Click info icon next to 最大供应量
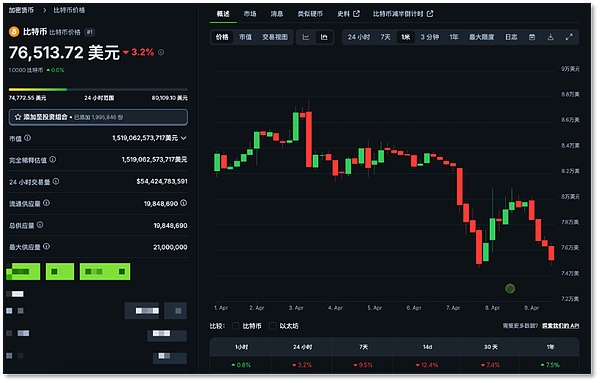 tap(46, 246)
